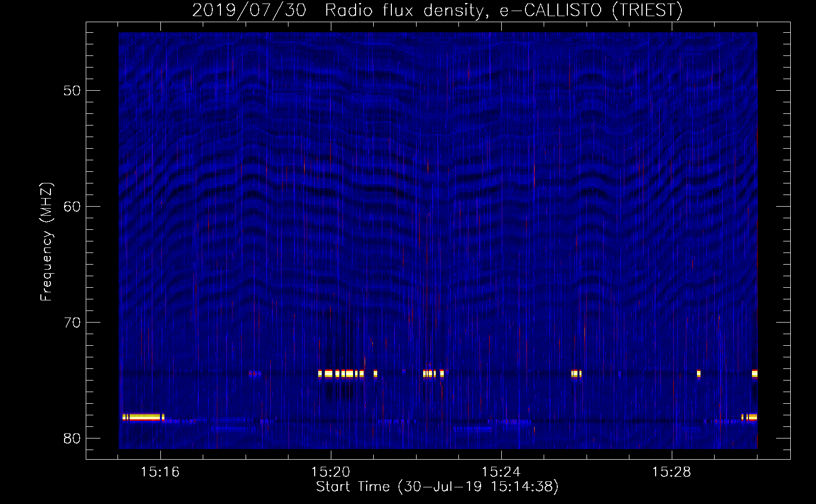Viewport: 816px width, 504px height.
Task: Click the 'Frequency (MHZ)' axis label
Action: pos(46,242)
